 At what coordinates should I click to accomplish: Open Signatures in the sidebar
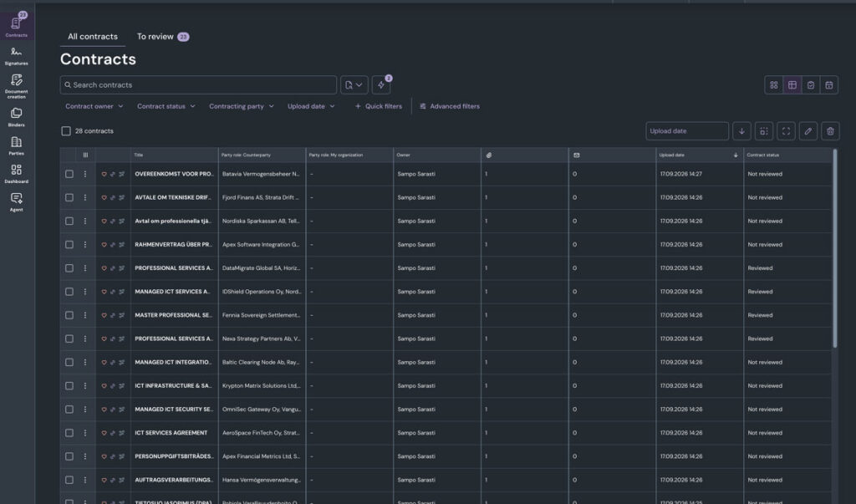coord(17,56)
